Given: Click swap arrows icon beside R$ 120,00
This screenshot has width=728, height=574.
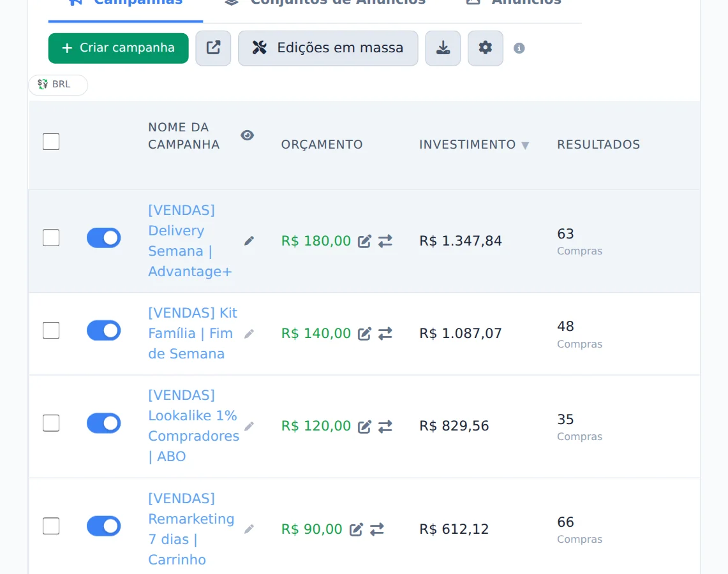Looking at the screenshot, I should (385, 426).
